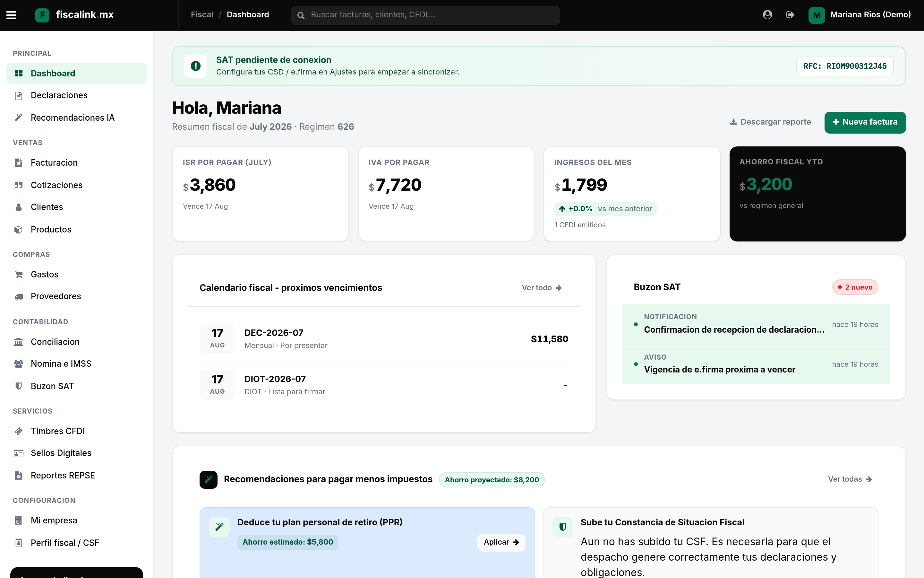
Task: Focus the Buscar facturas search field
Action: coord(425,15)
